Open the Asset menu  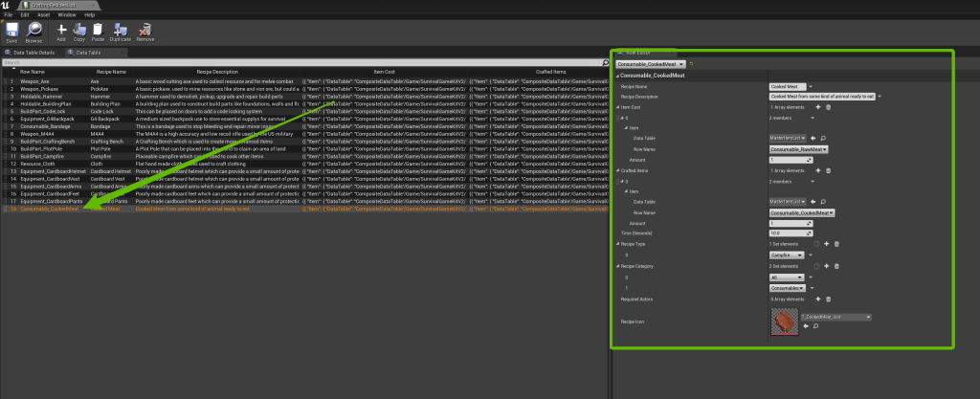[43, 15]
